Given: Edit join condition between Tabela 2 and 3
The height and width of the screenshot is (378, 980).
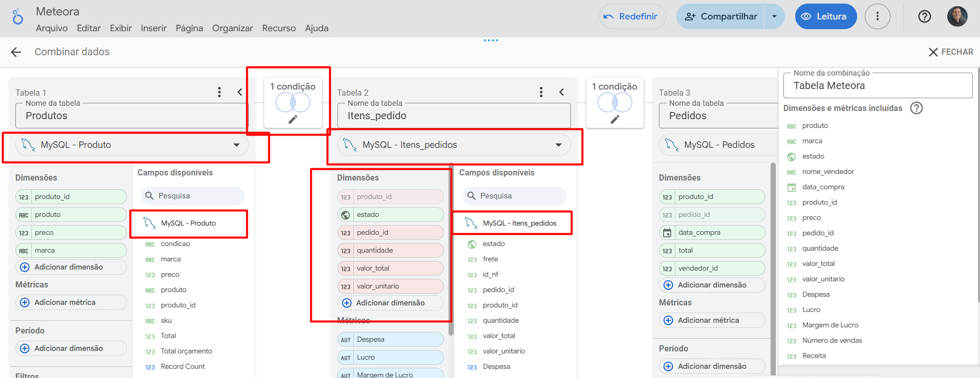Looking at the screenshot, I should [614, 119].
